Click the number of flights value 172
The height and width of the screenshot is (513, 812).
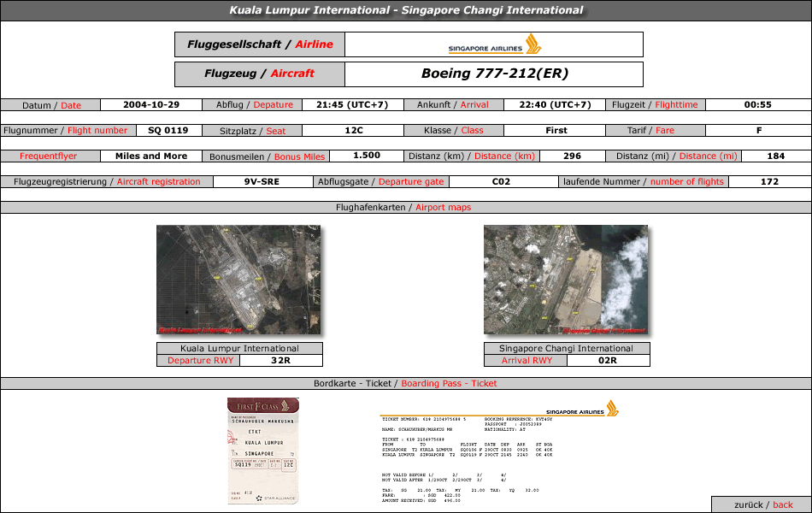point(769,182)
